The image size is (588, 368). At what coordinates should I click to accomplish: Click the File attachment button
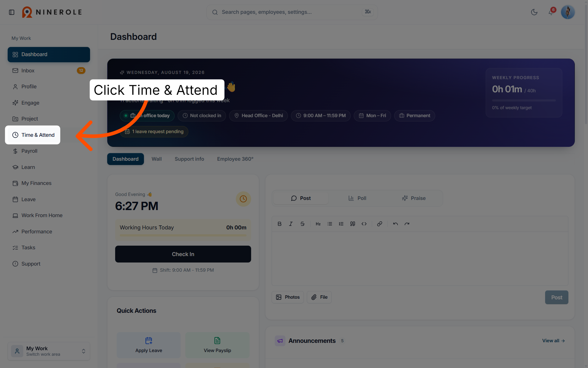[319, 297]
